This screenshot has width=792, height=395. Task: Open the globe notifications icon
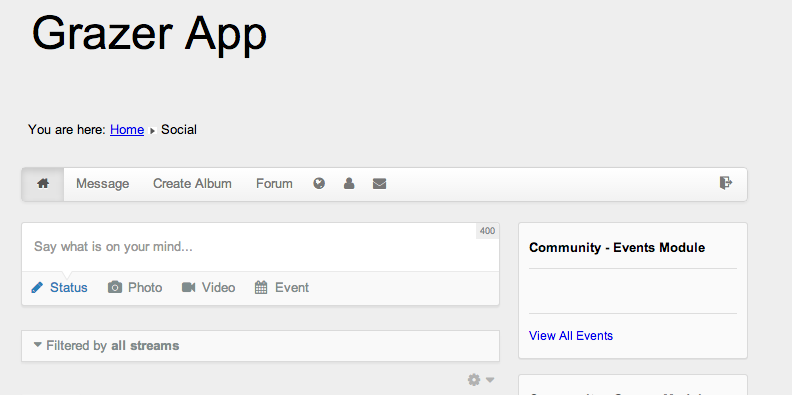point(319,184)
